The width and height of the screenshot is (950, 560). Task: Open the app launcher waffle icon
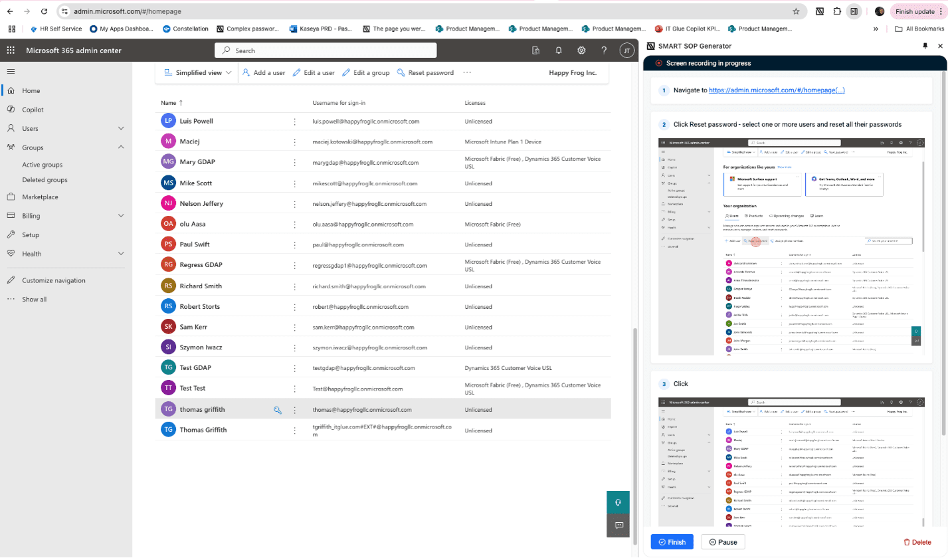coord(11,50)
